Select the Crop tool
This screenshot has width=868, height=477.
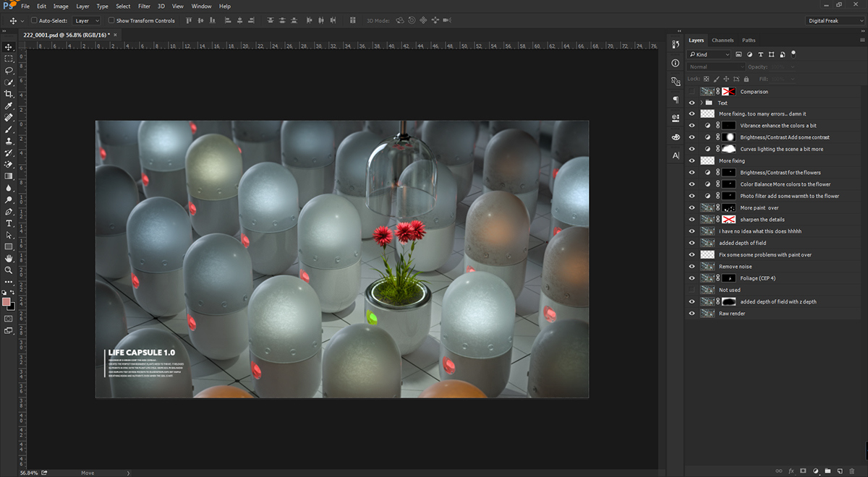pyautogui.click(x=9, y=94)
